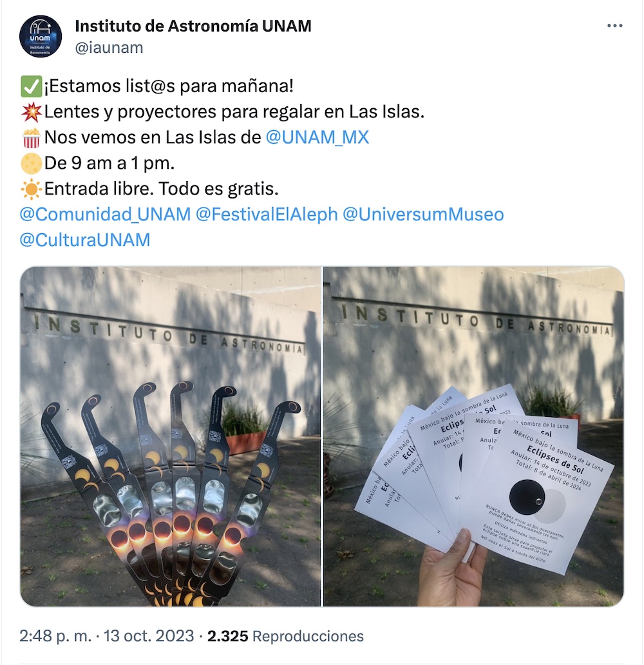Image resolution: width=644 pixels, height=665 pixels.
Task: Open the Instituto de Astronomía UNAM display name
Action: [193, 26]
